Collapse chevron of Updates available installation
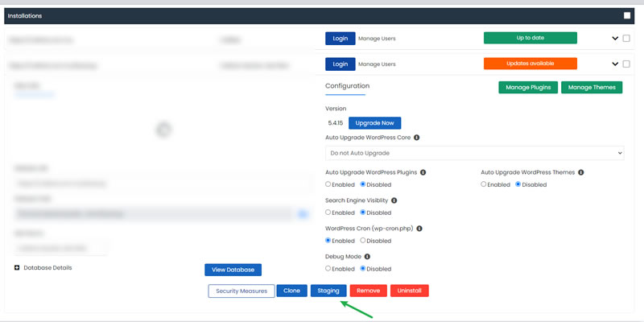Viewport: 644px width, 322px height. (615, 64)
